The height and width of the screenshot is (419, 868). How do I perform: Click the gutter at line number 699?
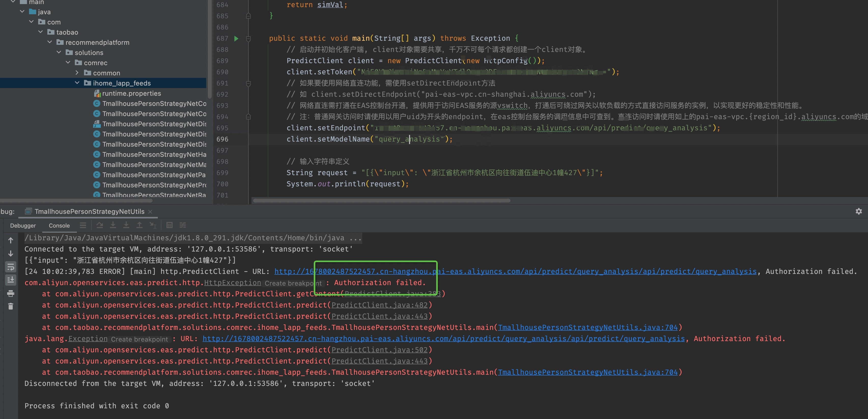pyautogui.click(x=222, y=173)
